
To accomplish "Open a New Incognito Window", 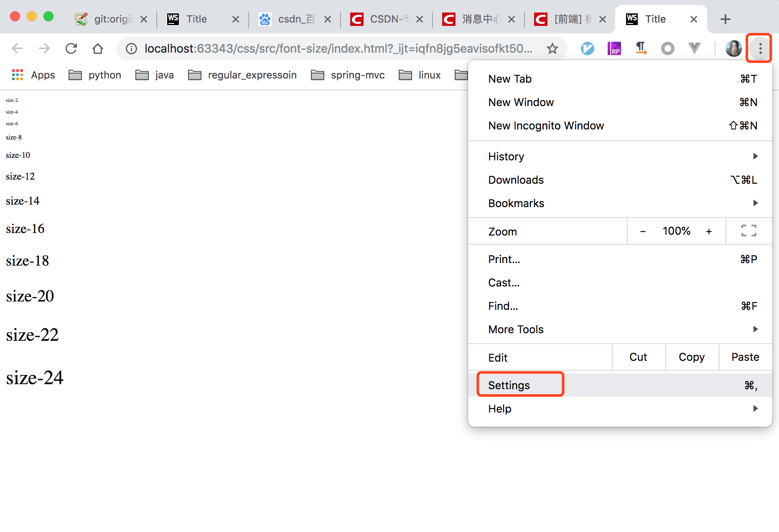I will [x=546, y=125].
